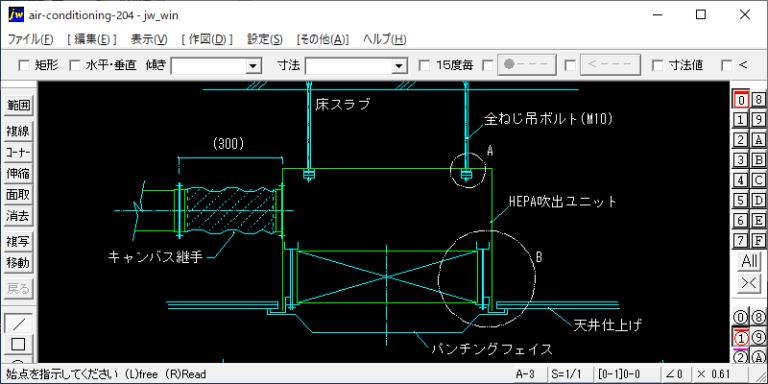
Task: Toggle layer group circled 0
Action: click(x=741, y=316)
